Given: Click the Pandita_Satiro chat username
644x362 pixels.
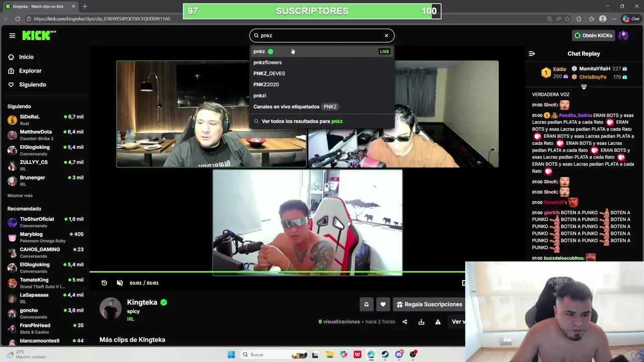Looking at the screenshot, I should click(575, 115).
